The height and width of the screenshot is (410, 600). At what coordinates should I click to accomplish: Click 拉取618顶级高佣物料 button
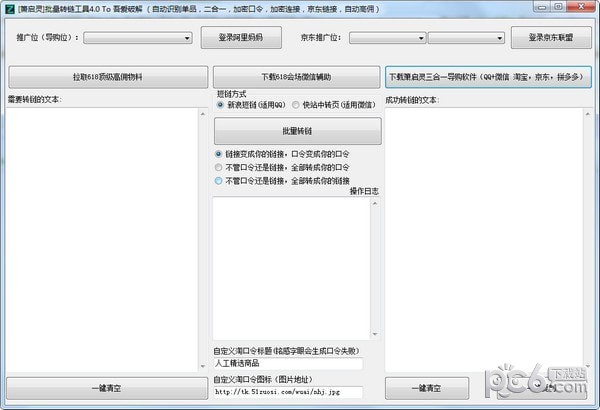(x=106, y=76)
